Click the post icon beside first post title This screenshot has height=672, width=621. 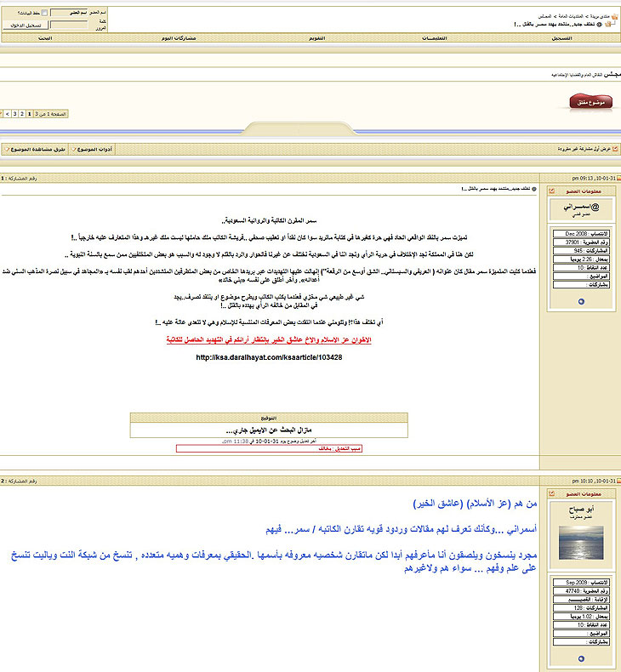[534, 189]
